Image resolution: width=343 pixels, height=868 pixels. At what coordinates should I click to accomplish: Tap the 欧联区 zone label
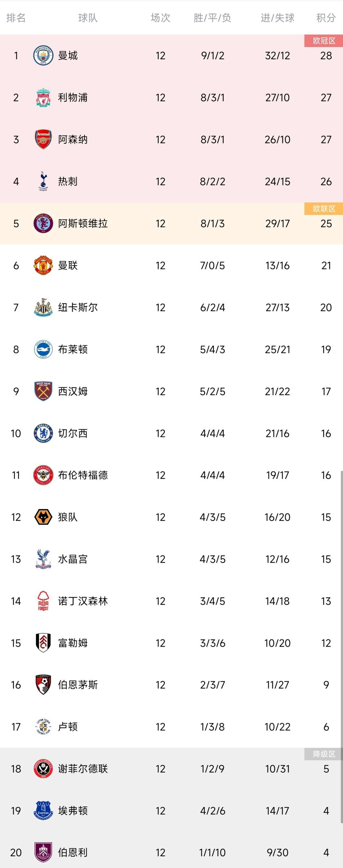[324, 209]
